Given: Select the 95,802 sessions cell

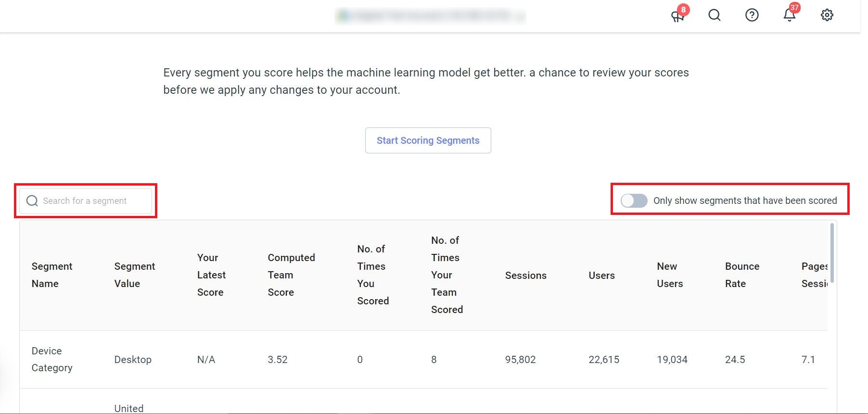Looking at the screenshot, I should point(520,360).
